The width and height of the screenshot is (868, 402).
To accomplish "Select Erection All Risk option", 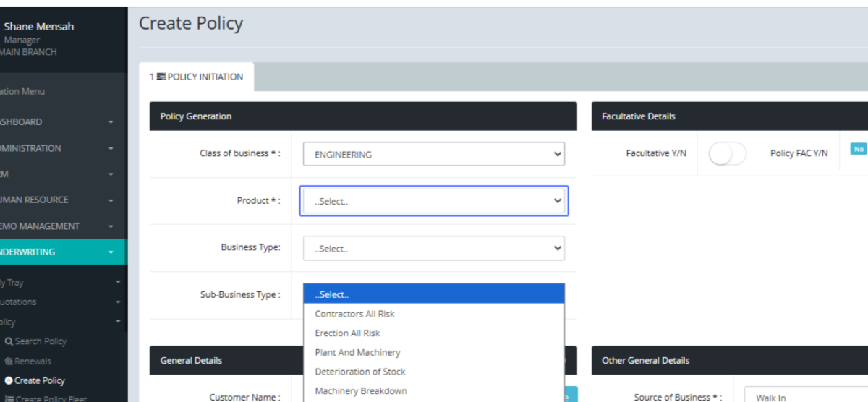I will 347,333.
